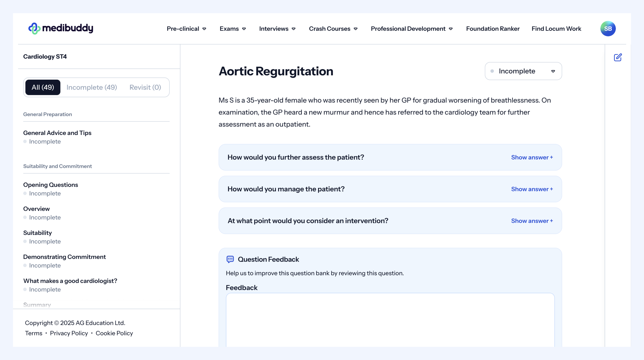This screenshot has height=360, width=644.
Task: Click the medibuddy logo icon
Action: pyautogui.click(x=34, y=28)
